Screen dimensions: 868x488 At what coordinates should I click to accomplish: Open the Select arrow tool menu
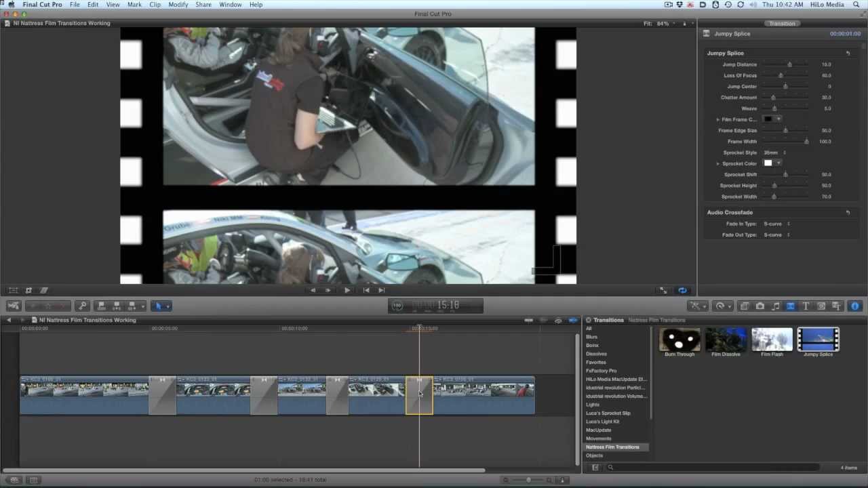coord(161,306)
